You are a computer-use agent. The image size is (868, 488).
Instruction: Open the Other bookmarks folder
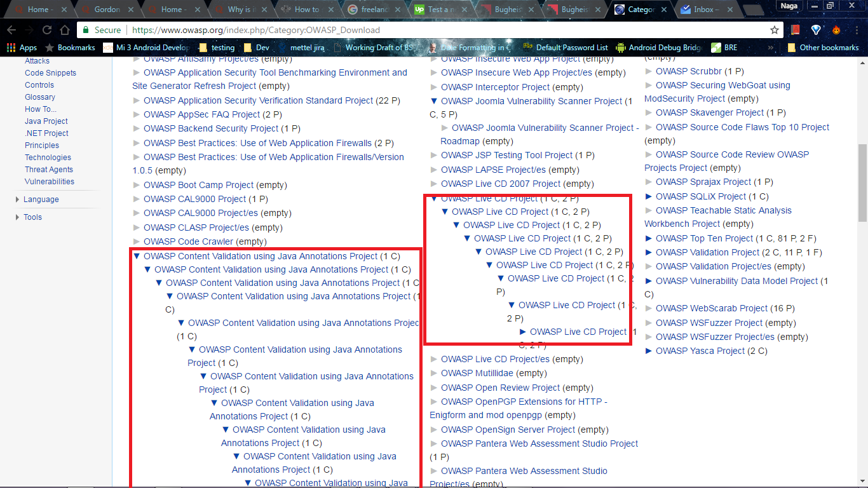pos(822,48)
